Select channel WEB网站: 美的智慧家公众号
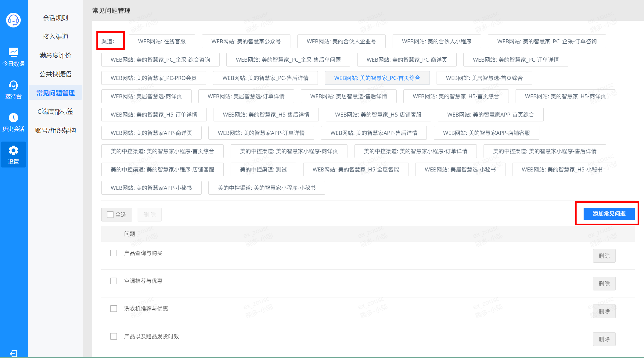The width and height of the screenshot is (644, 360). point(246,41)
